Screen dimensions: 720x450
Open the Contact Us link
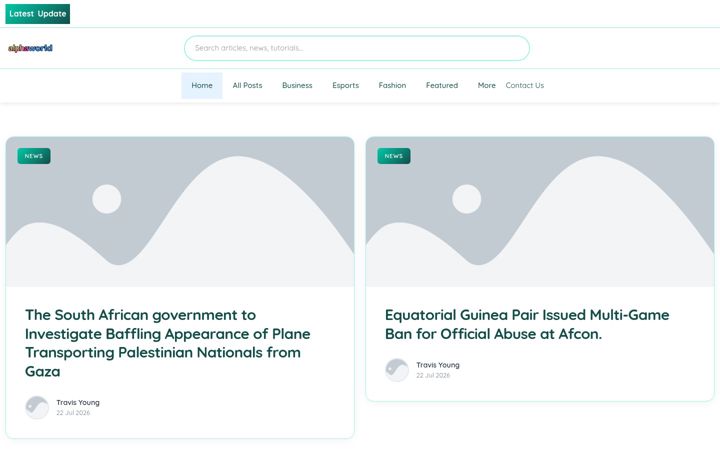[524, 85]
